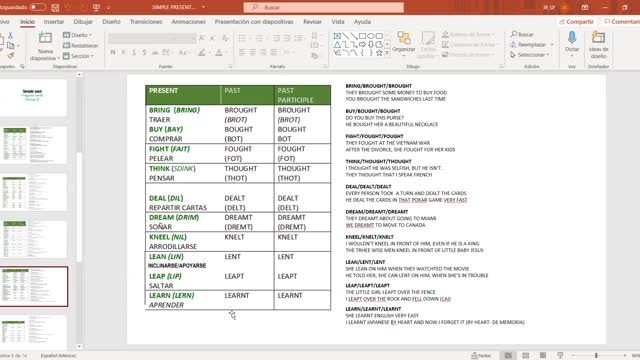This screenshot has height=360, width=640.
Task: Toggle justify paragraph alignment
Action: pyautogui.click(x=274, y=52)
